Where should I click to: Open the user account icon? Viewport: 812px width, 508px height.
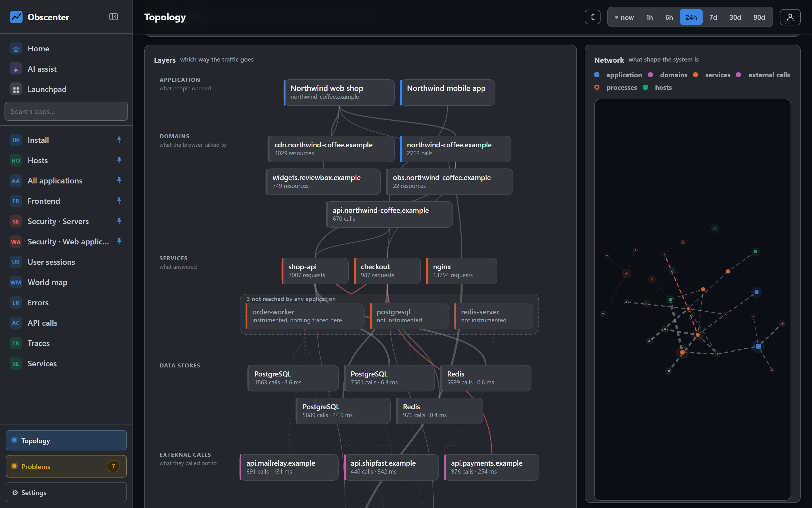(x=790, y=17)
